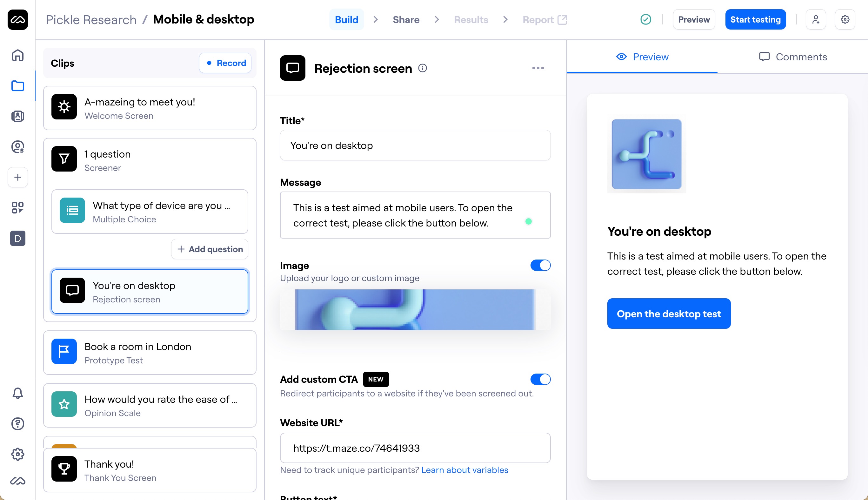Click the Thank You trophy icon
868x500 pixels.
coord(64,469)
